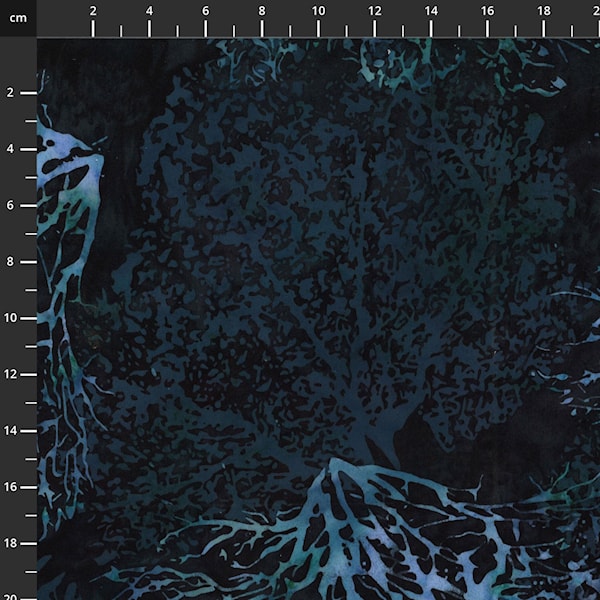
Task: Pick the 14 mark on horizontal ruler
Action: (x=431, y=10)
